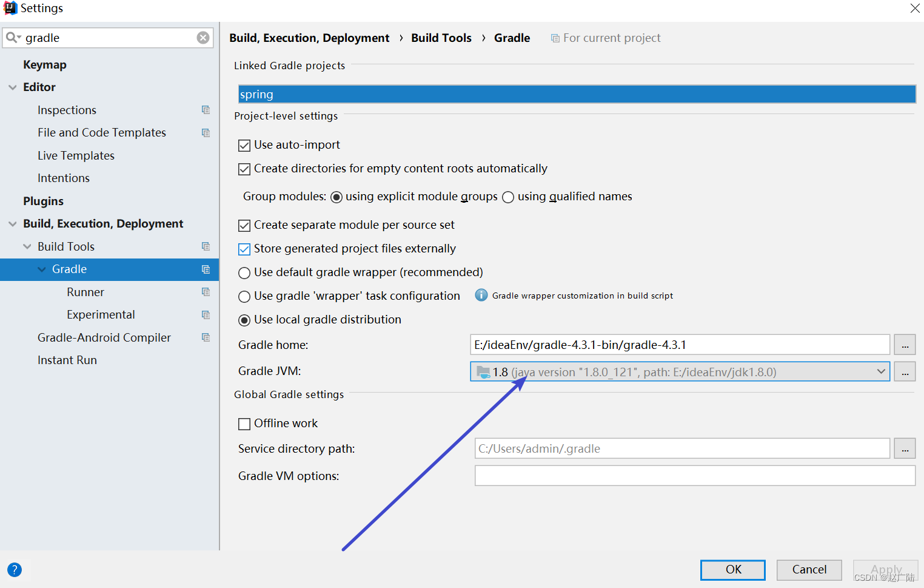Clear the gradle search text

(x=203, y=38)
